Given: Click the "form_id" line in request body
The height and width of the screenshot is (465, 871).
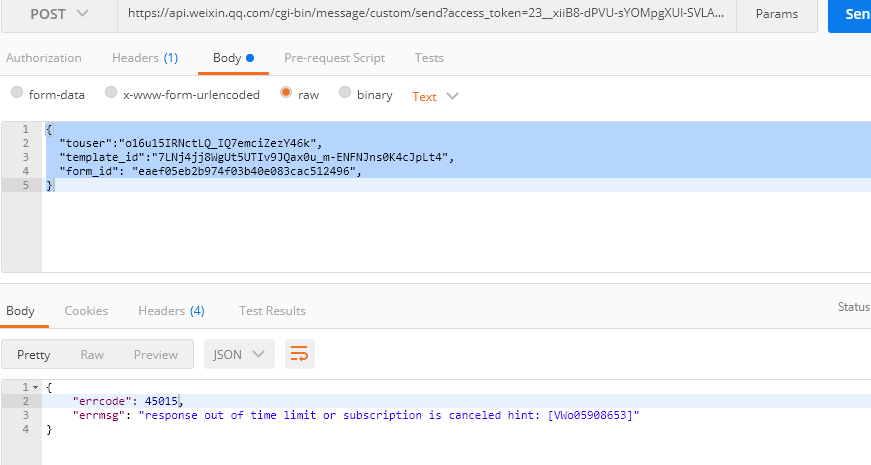Looking at the screenshot, I should [211, 171].
